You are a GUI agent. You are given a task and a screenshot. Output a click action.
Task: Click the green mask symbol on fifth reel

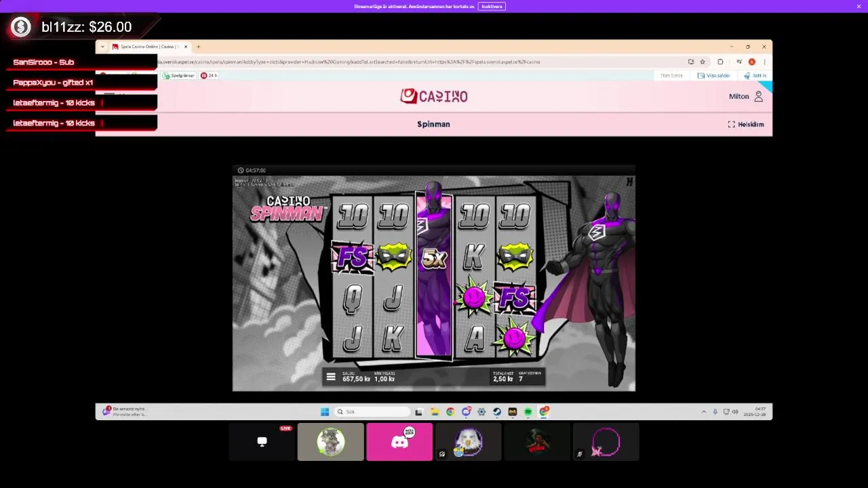[x=515, y=256]
